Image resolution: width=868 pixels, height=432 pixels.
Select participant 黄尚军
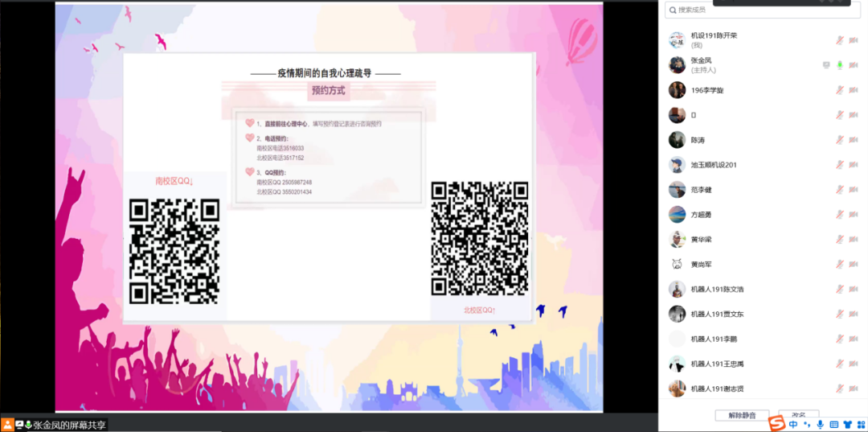tap(762, 264)
